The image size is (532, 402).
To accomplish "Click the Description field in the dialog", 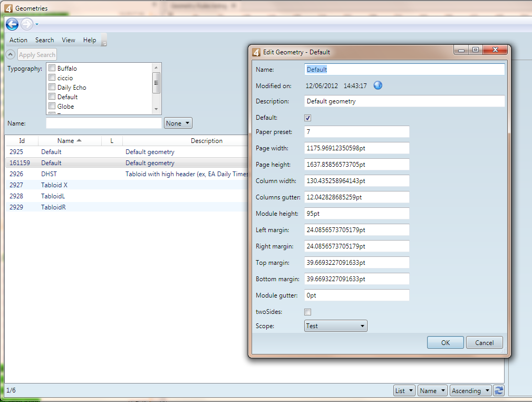I will point(404,101).
